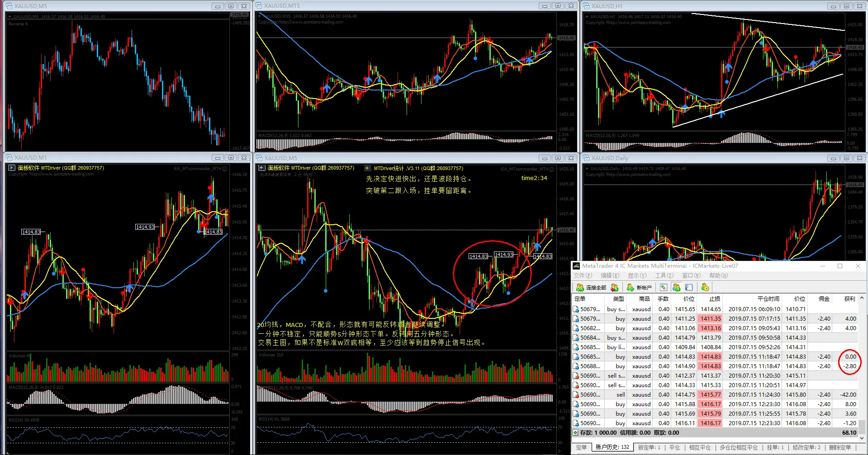This screenshot has height=455, width=868.
Task: Click MTDriver statistics plus icon in M5 chart
Action: click(367, 168)
